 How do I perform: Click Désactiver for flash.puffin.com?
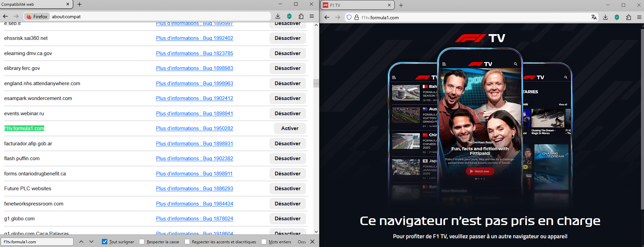[x=288, y=158]
